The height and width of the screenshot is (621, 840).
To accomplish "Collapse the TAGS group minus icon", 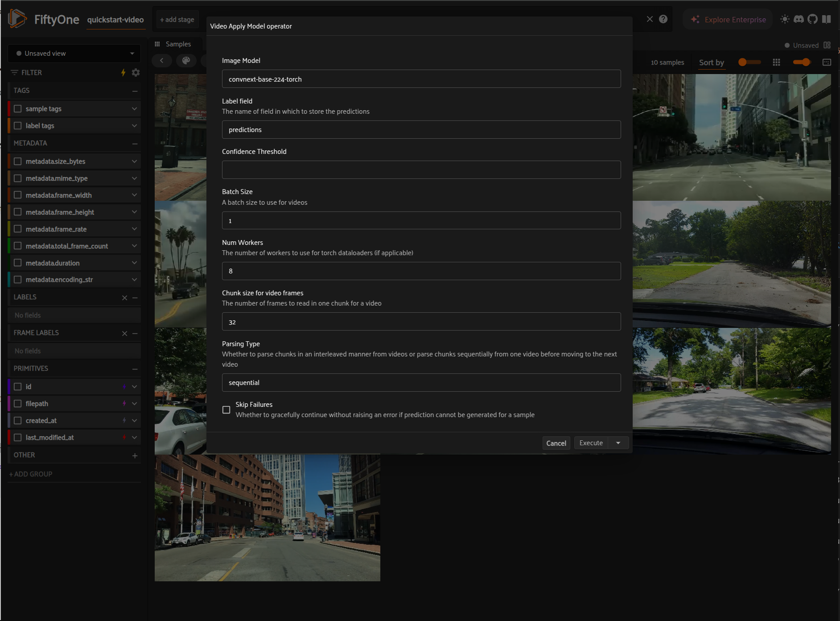I will [x=135, y=91].
